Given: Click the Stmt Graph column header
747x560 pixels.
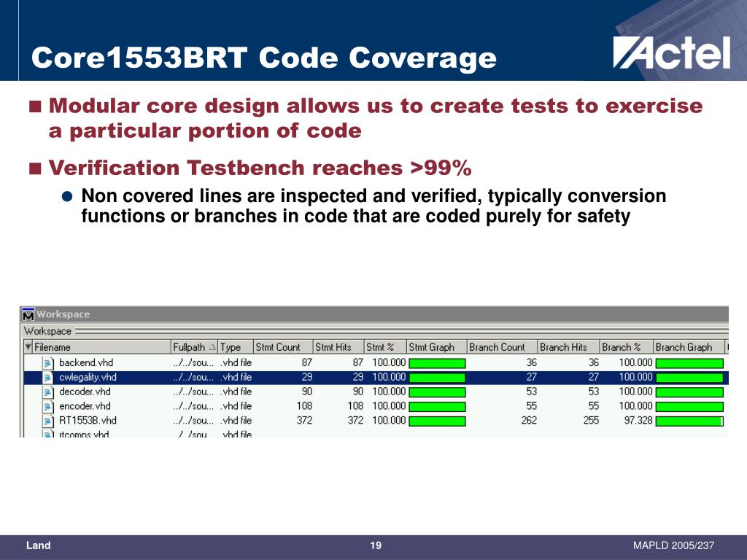Looking at the screenshot, I should pyautogui.click(x=437, y=347).
